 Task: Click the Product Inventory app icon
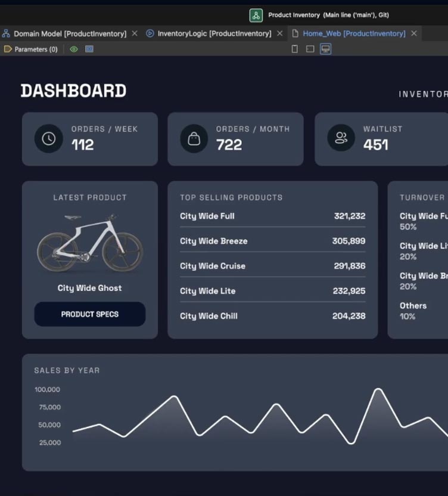click(x=256, y=15)
